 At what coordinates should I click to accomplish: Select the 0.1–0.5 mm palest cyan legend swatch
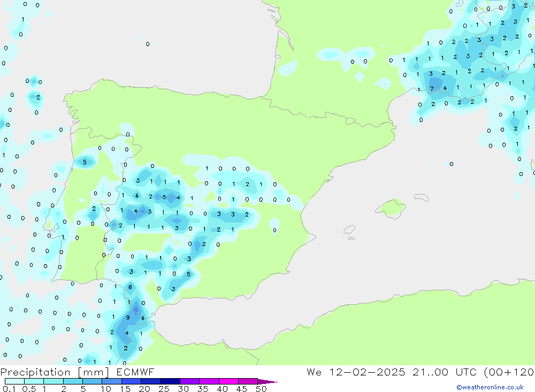(x=14, y=381)
